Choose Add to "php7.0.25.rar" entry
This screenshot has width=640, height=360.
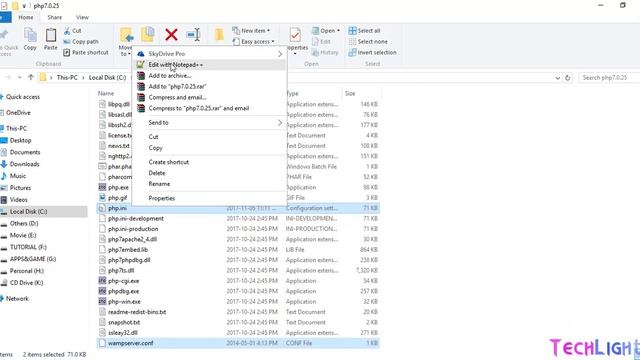click(x=210, y=87)
